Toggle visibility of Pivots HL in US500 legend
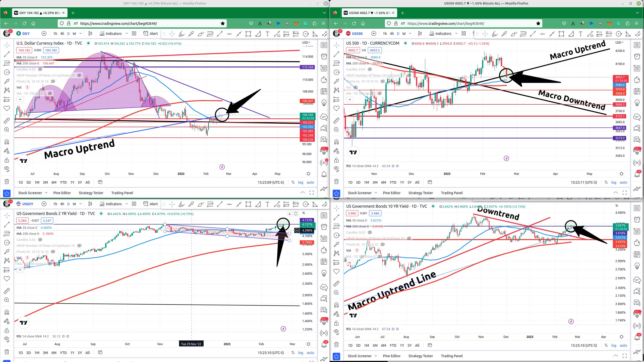The height and width of the screenshot is (362, 644). tap(382, 82)
